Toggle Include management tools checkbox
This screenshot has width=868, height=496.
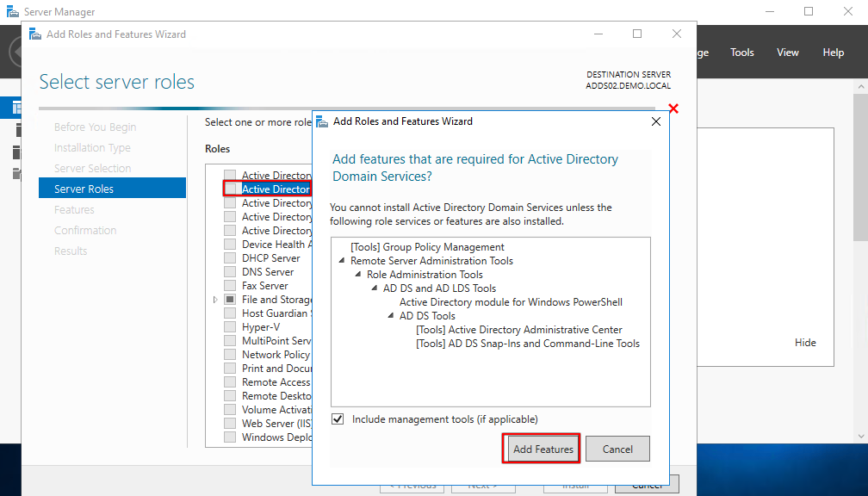tap(338, 419)
